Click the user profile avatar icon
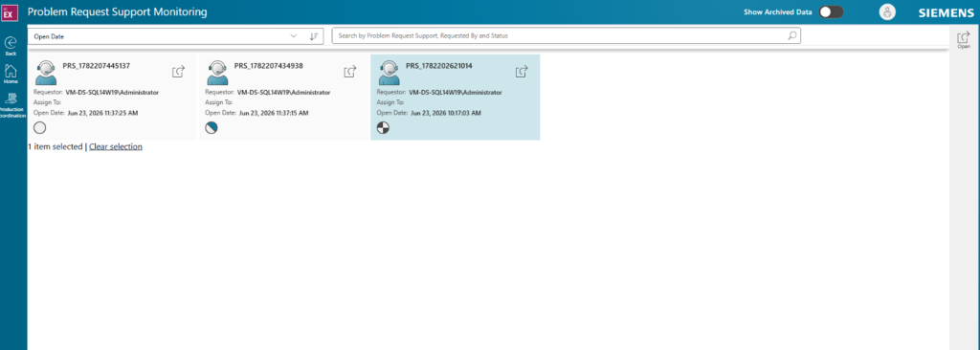980x350 pixels. click(x=887, y=11)
